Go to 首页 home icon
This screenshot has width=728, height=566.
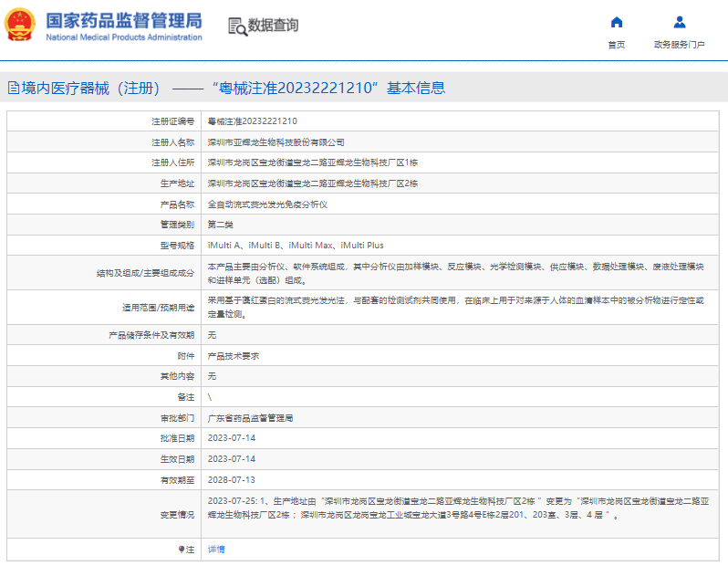coord(616,22)
